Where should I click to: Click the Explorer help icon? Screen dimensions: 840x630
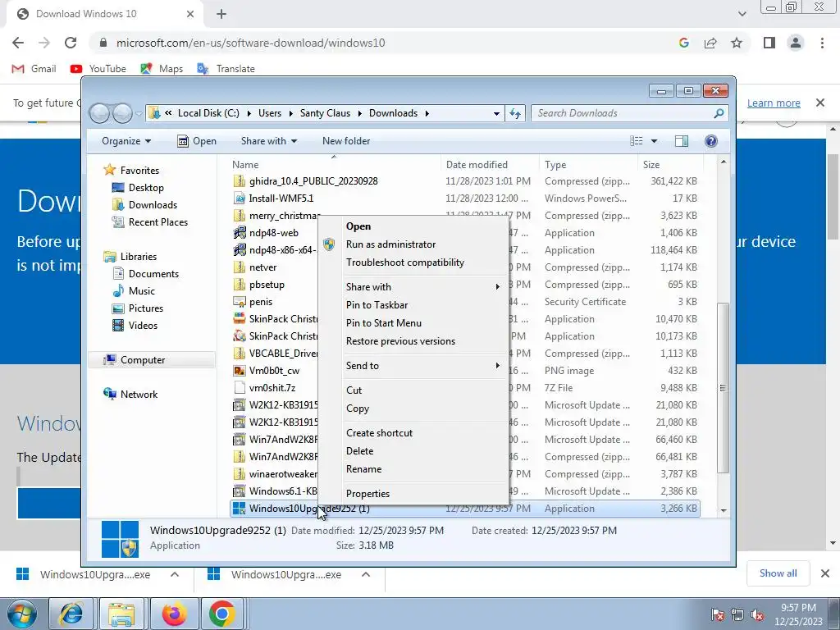(711, 141)
